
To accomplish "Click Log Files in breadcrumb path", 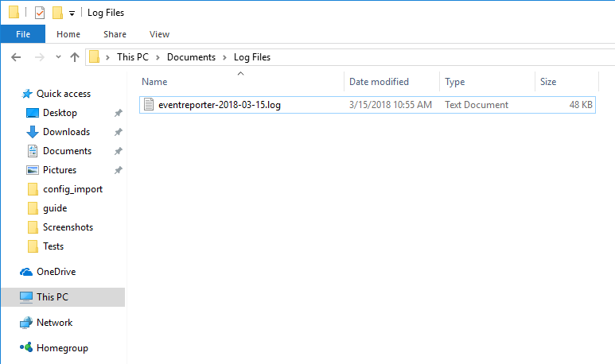I will point(251,57).
